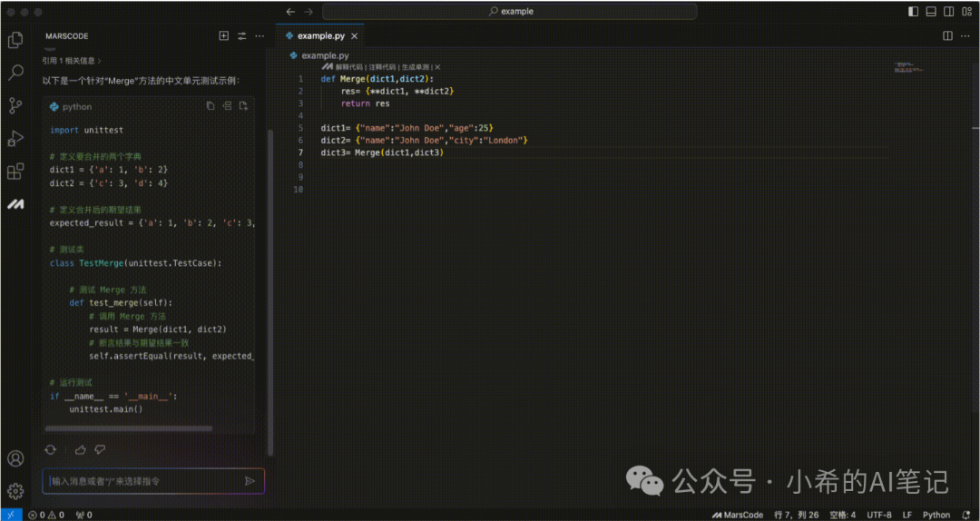Expand the 引用 1 相关信息 section
Screen dimensions: 980x521
pyautogui.click(x=71, y=61)
